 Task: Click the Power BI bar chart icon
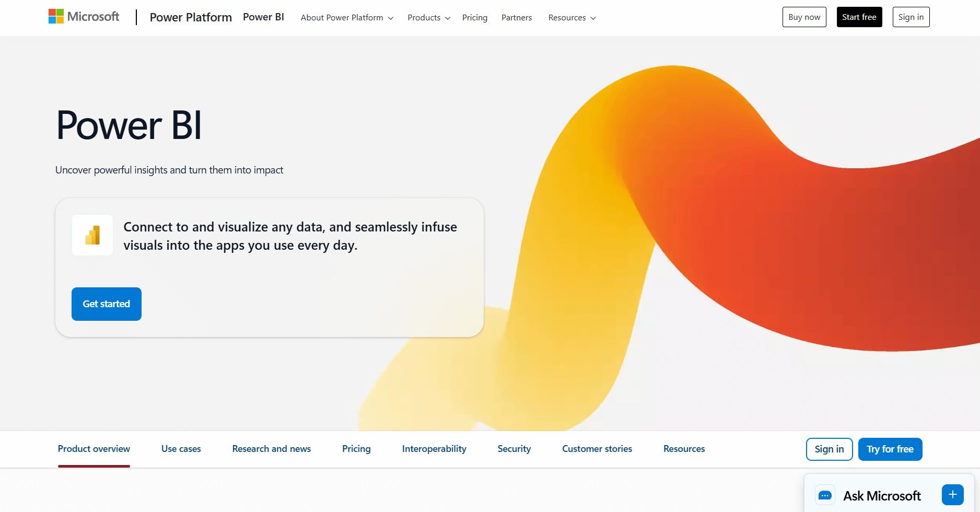[x=92, y=235]
